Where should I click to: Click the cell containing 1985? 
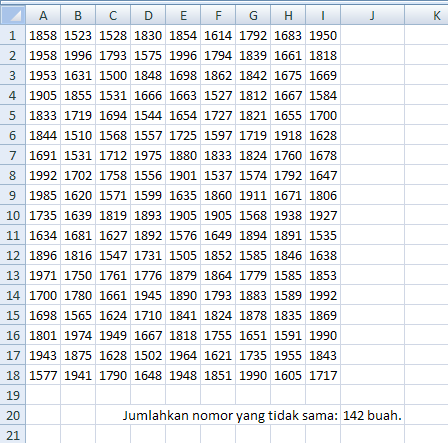click(43, 195)
